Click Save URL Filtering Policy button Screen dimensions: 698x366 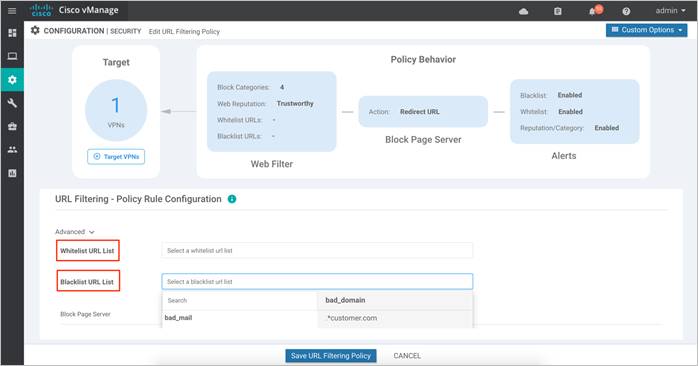331,356
